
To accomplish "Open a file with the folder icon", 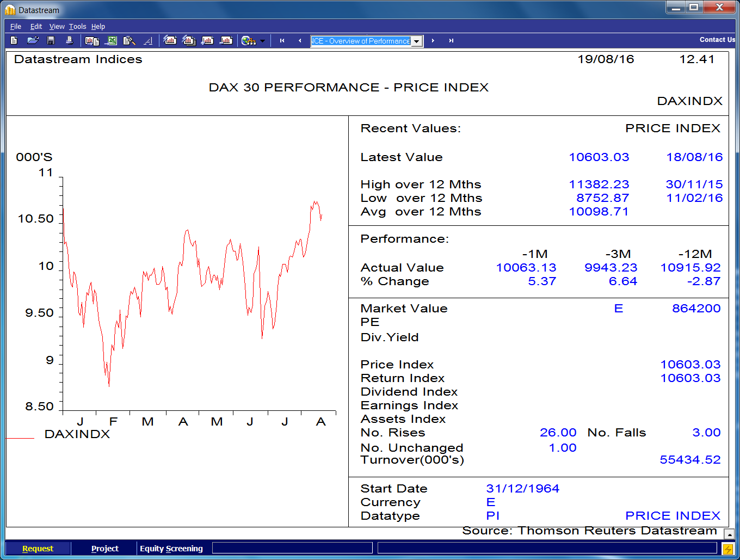I will pyautogui.click(x=33, y=40).
